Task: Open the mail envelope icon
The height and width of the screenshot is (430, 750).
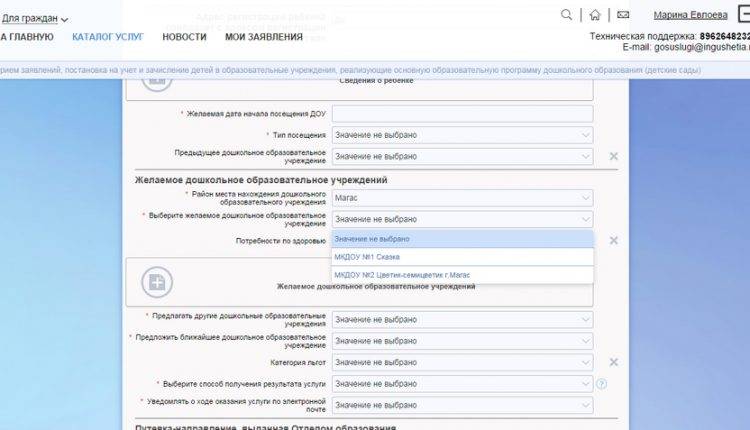Action: 623,15
